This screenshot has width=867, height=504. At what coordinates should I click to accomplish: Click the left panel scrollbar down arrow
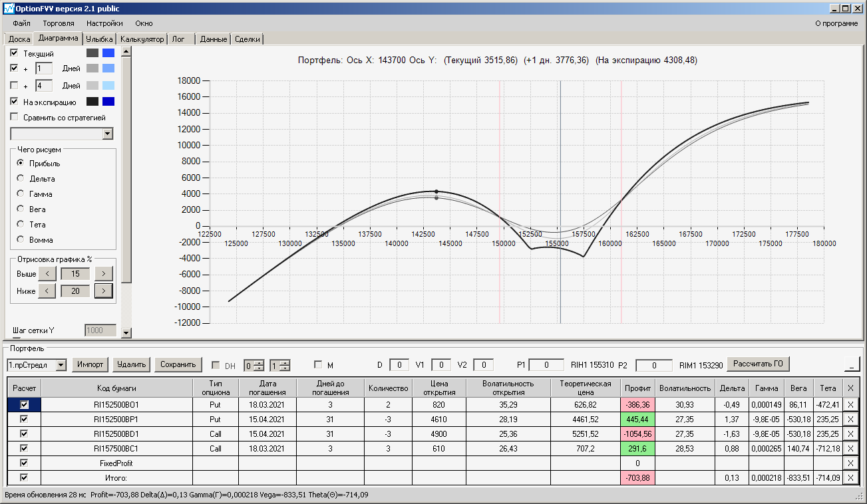(x=126, y=332)
